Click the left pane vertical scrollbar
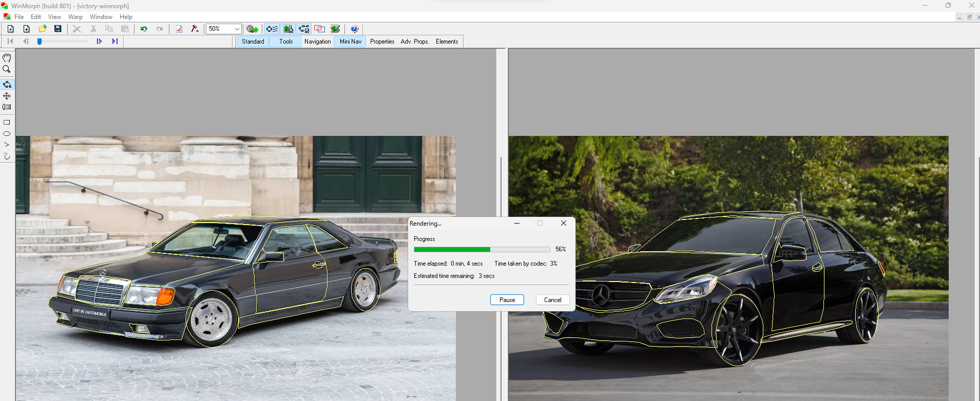 [501, 225]
